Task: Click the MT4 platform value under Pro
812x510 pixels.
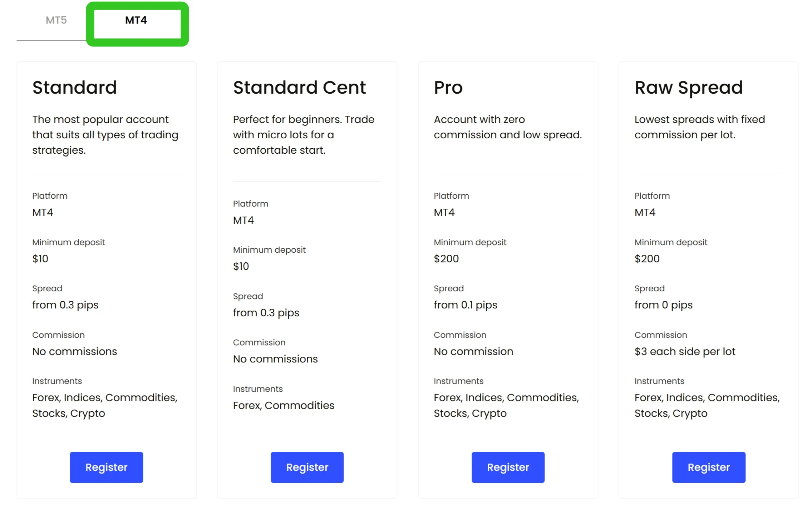Action: pyautogui.click(x=444, y=213)
